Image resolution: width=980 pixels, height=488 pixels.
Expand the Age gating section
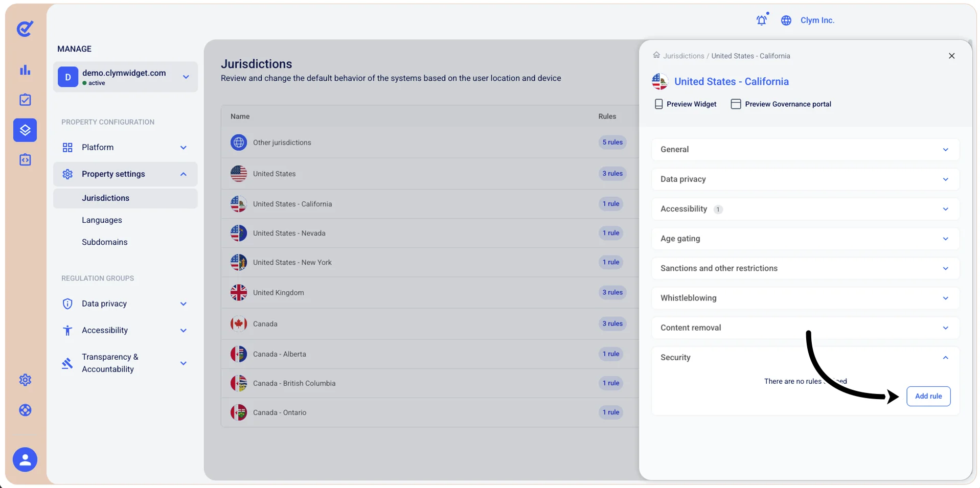point(805,239)
